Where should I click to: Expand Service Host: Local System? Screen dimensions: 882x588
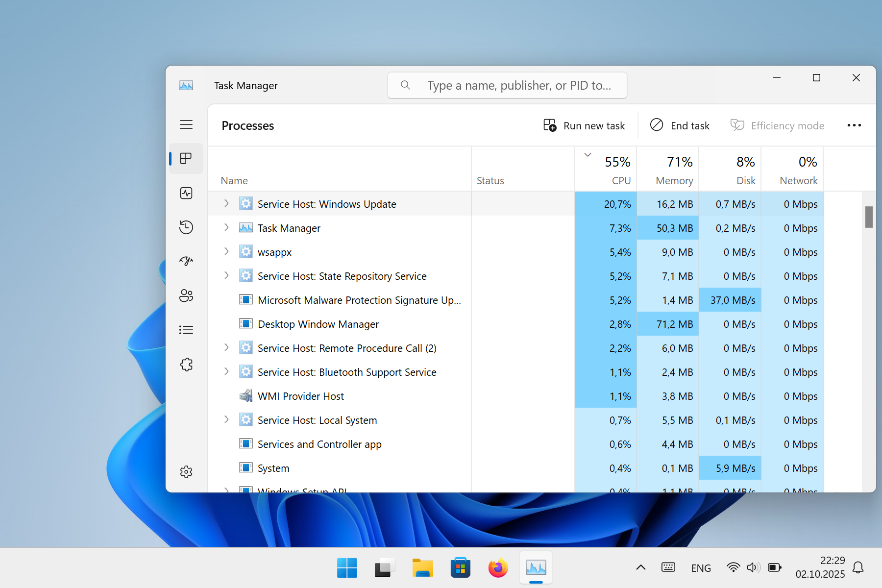pyautogui.click(x=226, y=419)
